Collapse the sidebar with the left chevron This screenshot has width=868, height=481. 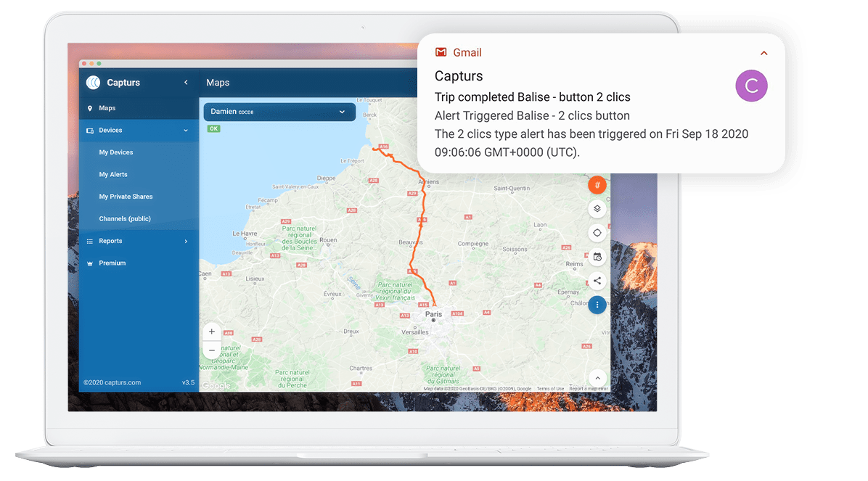(x=186, y=83)
